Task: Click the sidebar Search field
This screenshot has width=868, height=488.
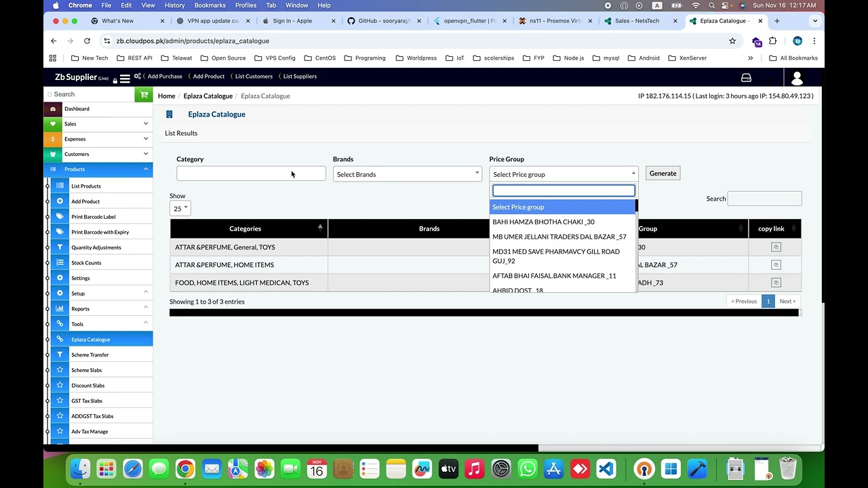Action: click(x=90, y=94)
